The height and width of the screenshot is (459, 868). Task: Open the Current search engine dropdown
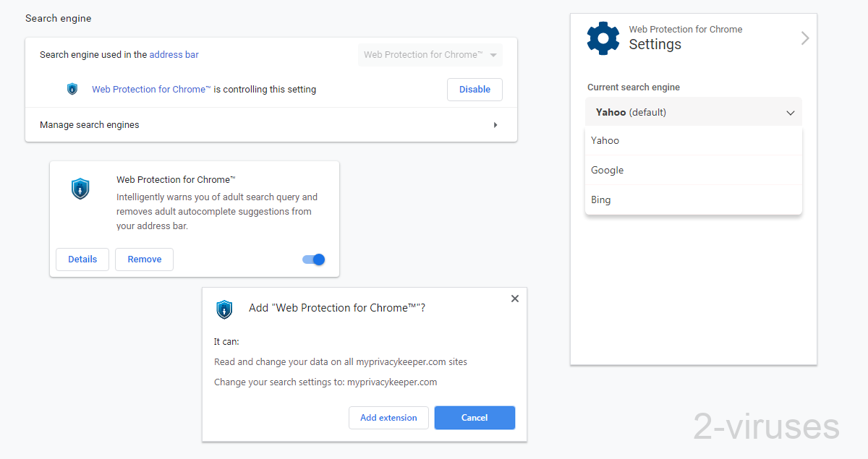pyautogui.click(x=693, y=112)
